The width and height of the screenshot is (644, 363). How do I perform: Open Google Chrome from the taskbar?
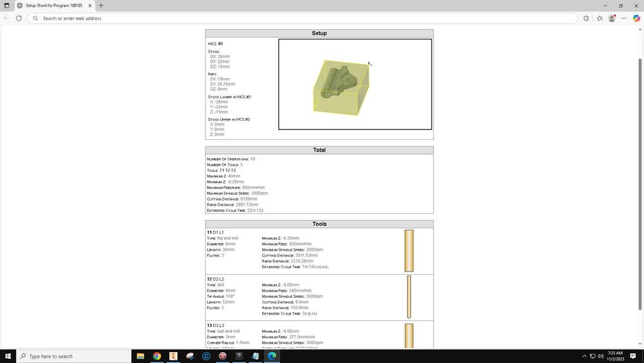156,356
